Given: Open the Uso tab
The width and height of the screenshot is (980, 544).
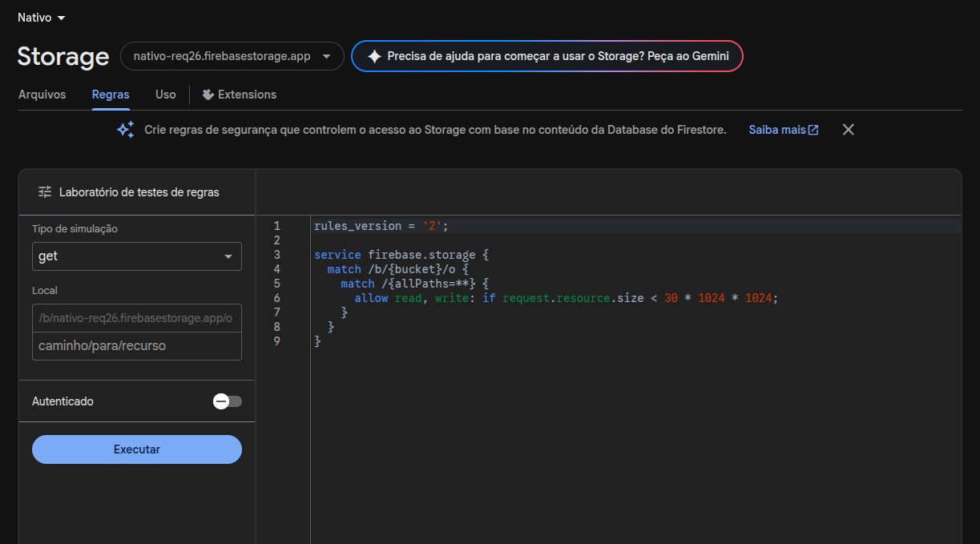Looking at the screenshot, I should point(166,95).
